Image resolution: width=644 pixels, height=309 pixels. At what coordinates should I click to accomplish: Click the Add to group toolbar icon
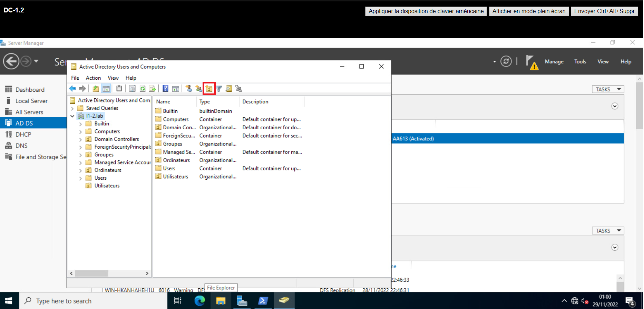(x=238, y=89)
